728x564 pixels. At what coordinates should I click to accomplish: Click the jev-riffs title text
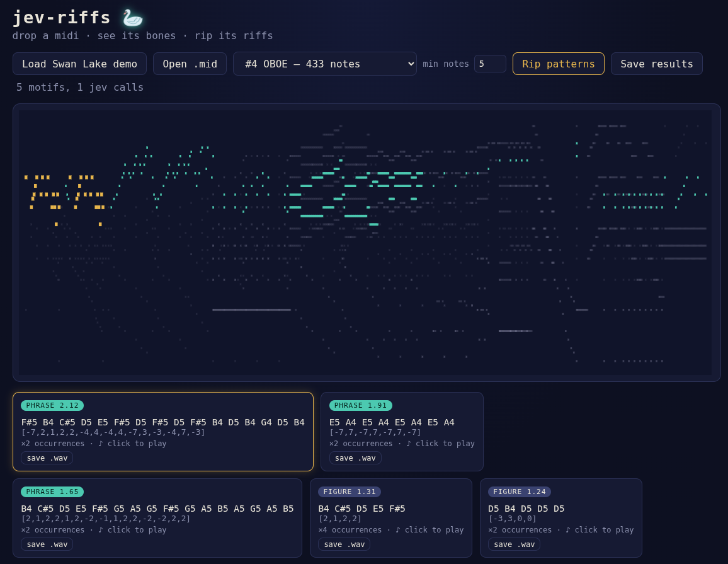pyautogui.click(x=61, y=18)
